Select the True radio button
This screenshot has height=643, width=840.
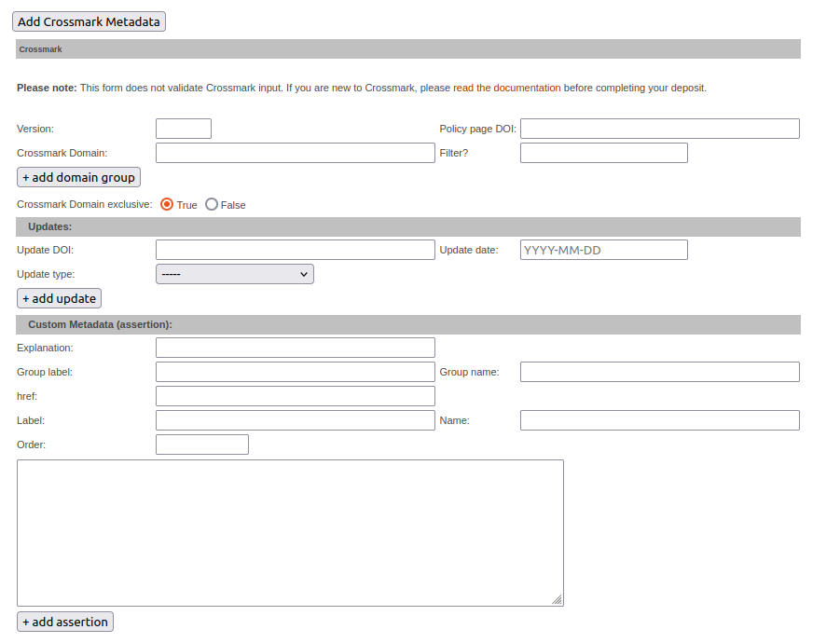pos(168,204)
